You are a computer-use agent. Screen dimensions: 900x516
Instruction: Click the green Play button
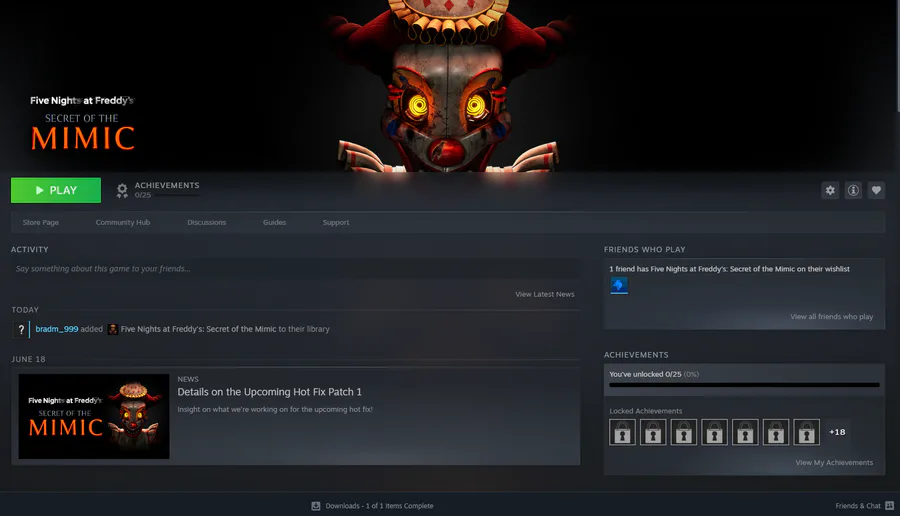pos(56,190)
